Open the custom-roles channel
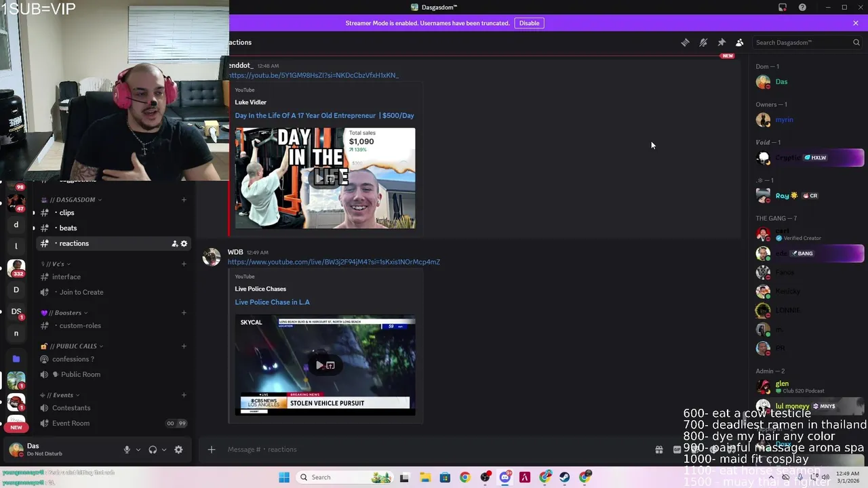 click(112, 325)
